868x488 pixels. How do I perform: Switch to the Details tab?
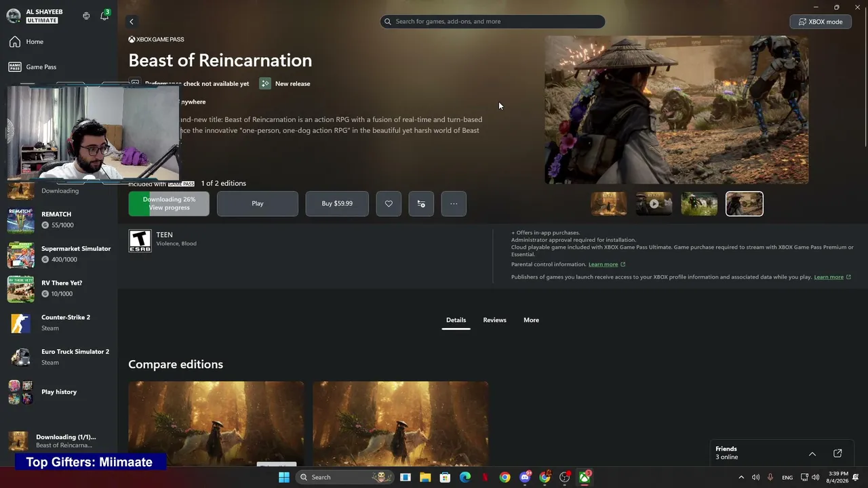pos(456,320)
